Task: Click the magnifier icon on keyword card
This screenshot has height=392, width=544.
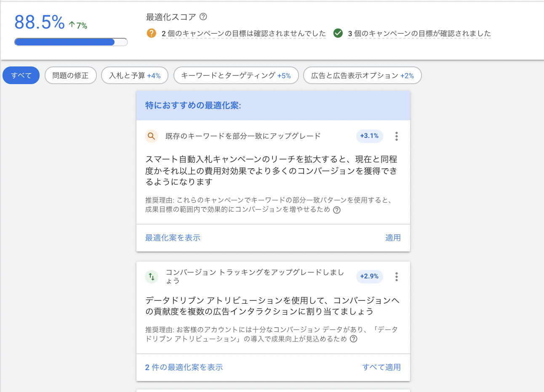Action: (x=152, y=136)
